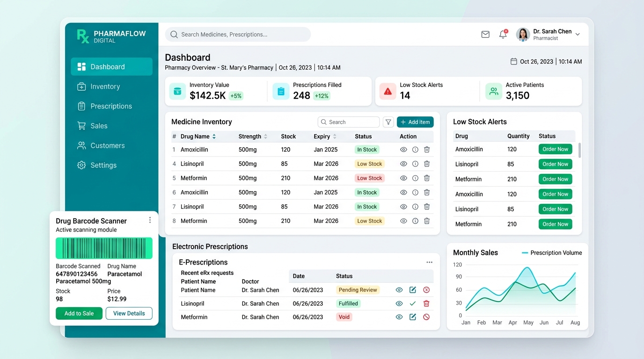View inventory row 7 Lisinopril
This screenshot has height=359, width=644.
coord(403,207)
